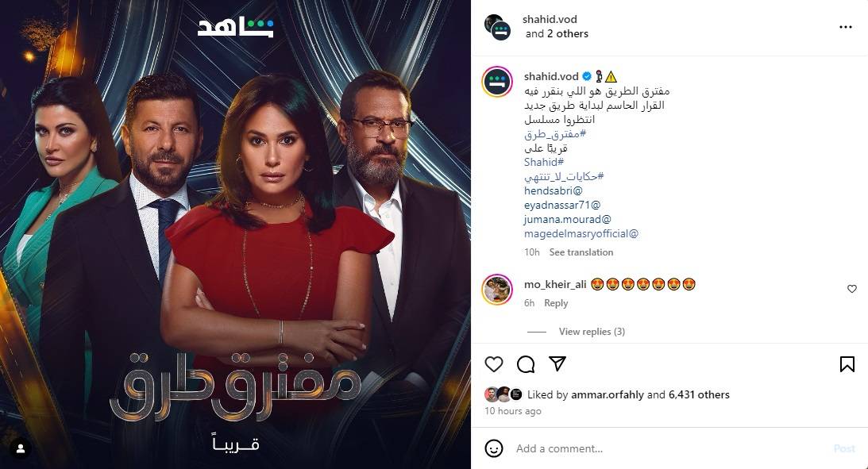Share the post with the paper plane icon
Viewport: 868px width, 469px height.
pos(557,363)
